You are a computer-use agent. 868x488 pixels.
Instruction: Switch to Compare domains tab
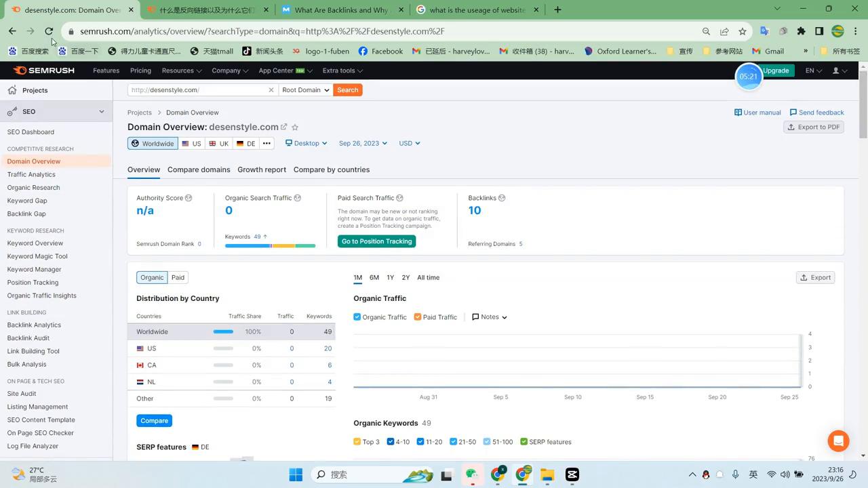[x=199, y=169]
